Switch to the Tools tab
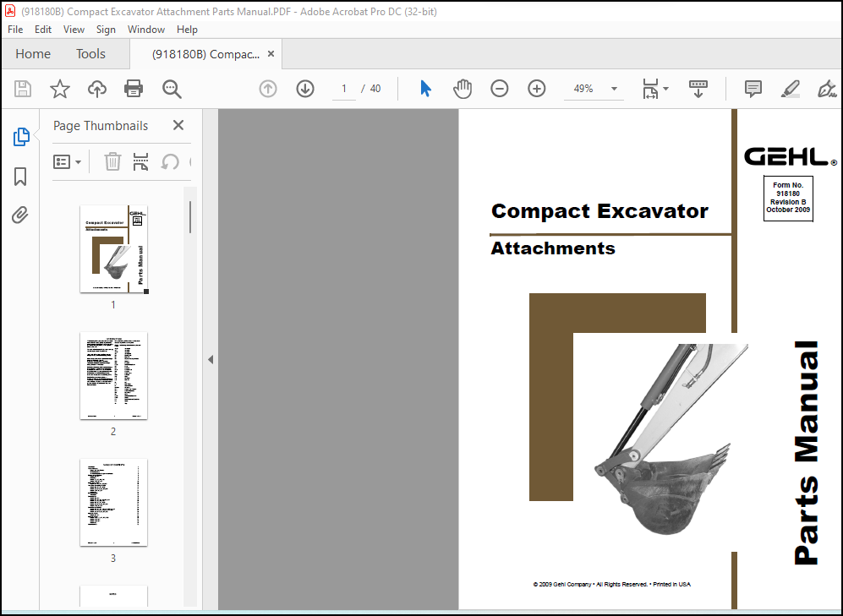The height and width of the screenshot is (616, 843). [90, 54]
